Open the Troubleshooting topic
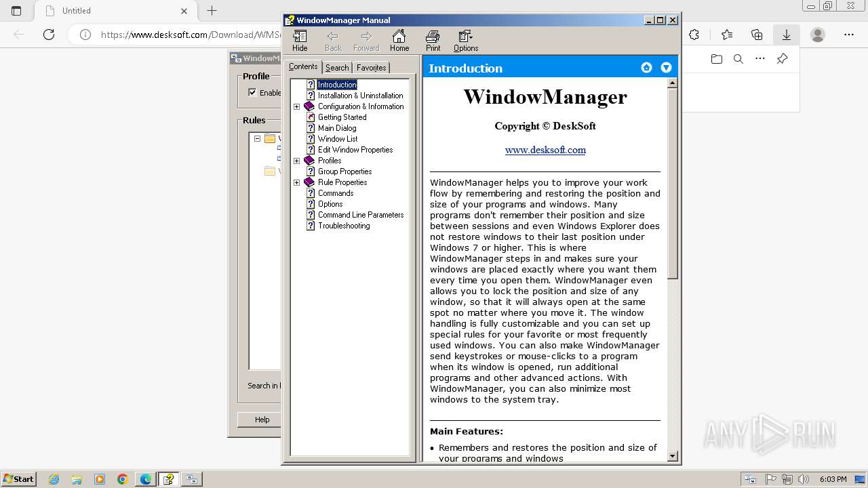The image size is (868, 488). pyautogui.click(x=344, y=226)
